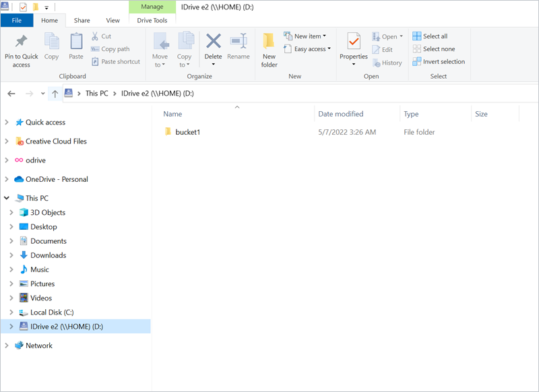Select Downloads in the navigation pane
The image size is (539, 392).
(48, 255)
